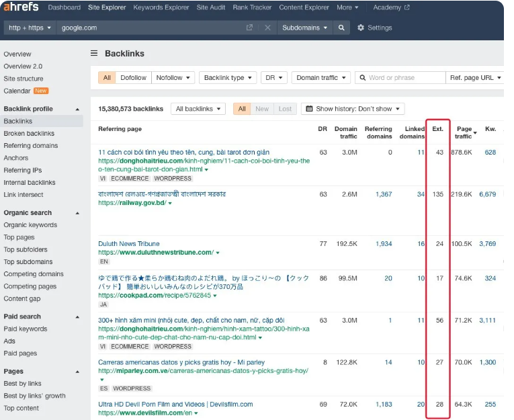Viewport: 514px width, 420px height.
Task: Toggle the hamburger menu beside Backlinks
Action: (95, 54)
